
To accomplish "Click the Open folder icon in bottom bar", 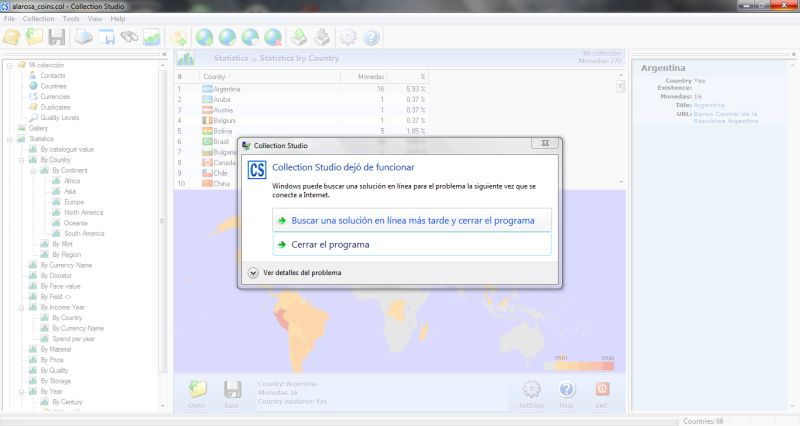I will (197, 389).
